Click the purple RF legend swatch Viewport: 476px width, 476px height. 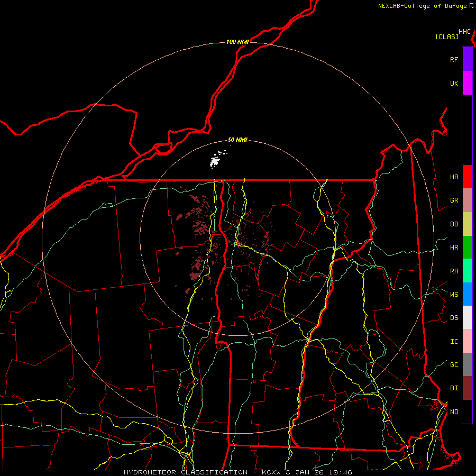pyautogui.click(x=467, y=59)
